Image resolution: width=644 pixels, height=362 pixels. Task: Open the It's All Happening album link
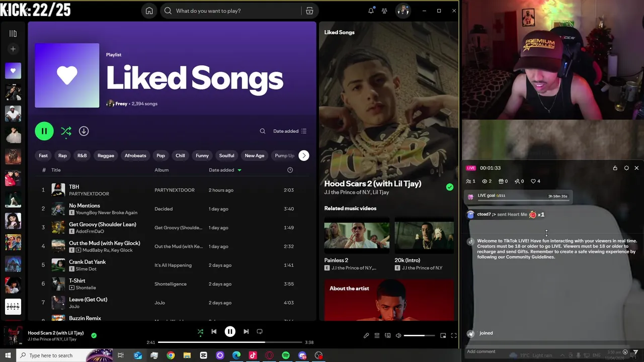pyautogui.click(x=173, y=265)
